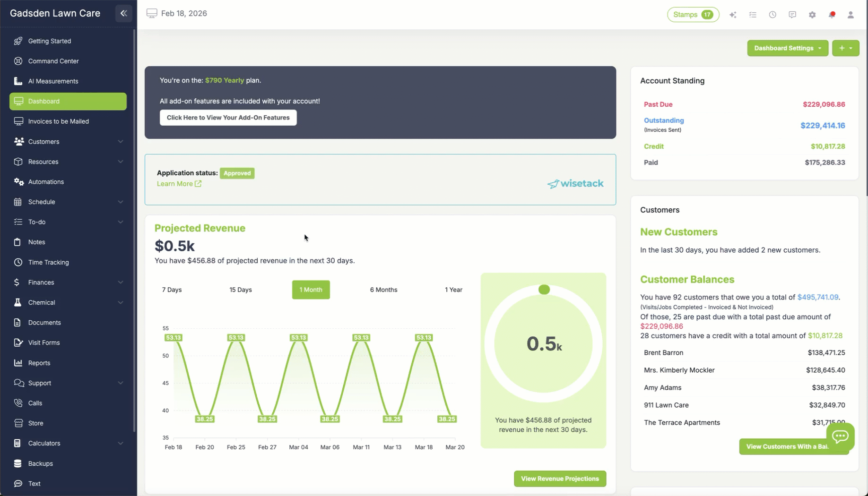Open the user profile icon
Screen dimensions: 868x496
(x=851, y=15)
